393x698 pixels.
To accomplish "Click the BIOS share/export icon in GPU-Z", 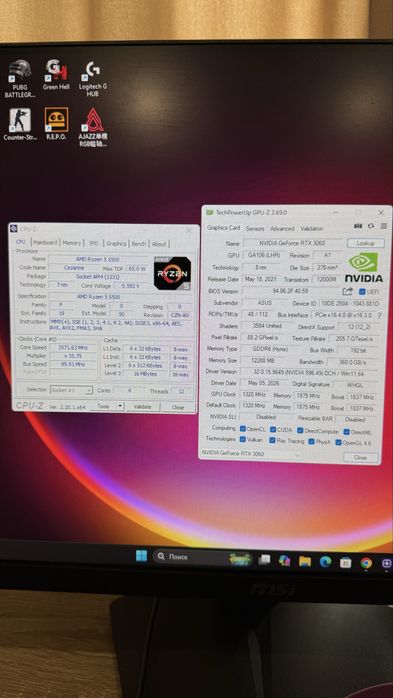I will tap(348, 291).
